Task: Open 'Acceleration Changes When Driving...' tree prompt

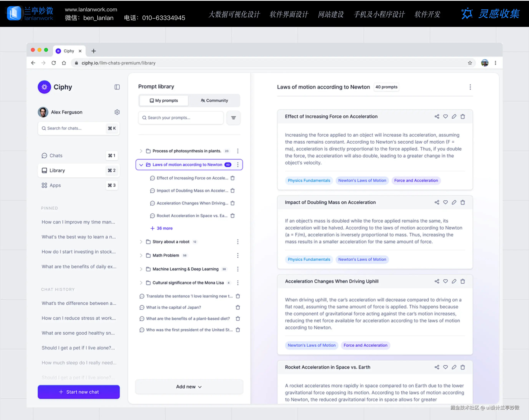Action: 192,203
